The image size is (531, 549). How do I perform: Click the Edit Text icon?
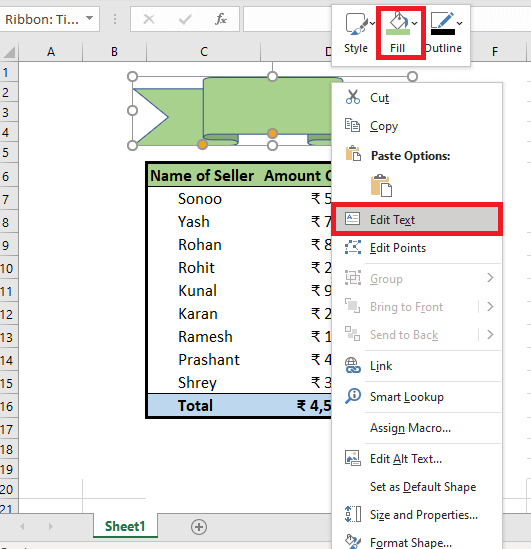pos(352,219)
